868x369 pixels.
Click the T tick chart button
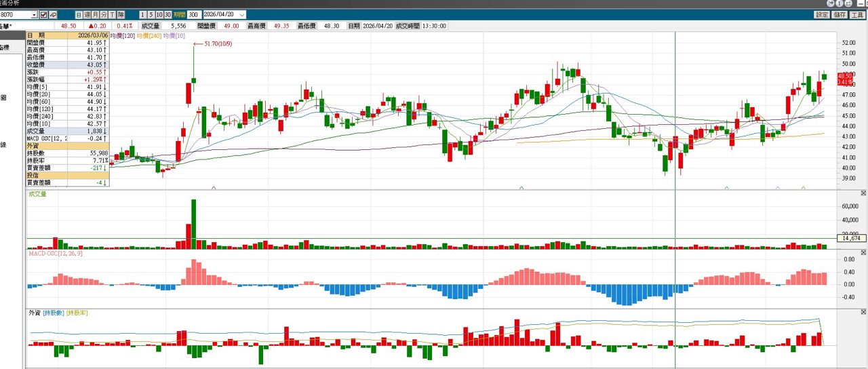click(111, 14)
